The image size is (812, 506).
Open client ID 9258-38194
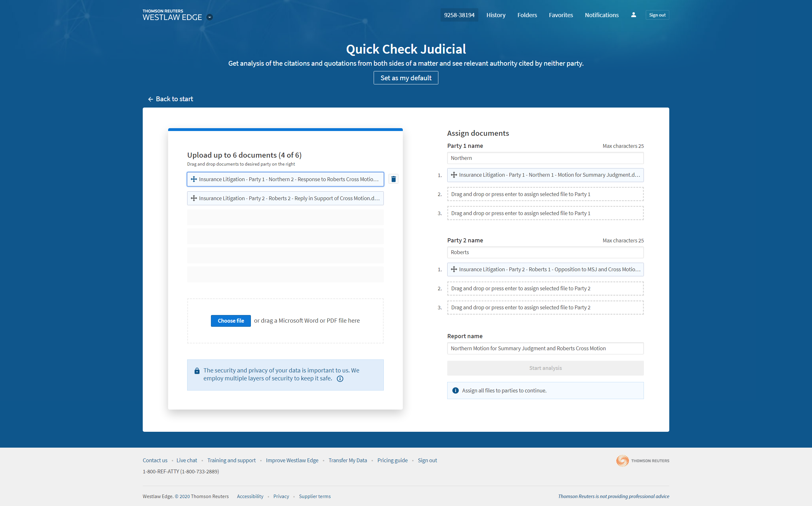[459, 15]
